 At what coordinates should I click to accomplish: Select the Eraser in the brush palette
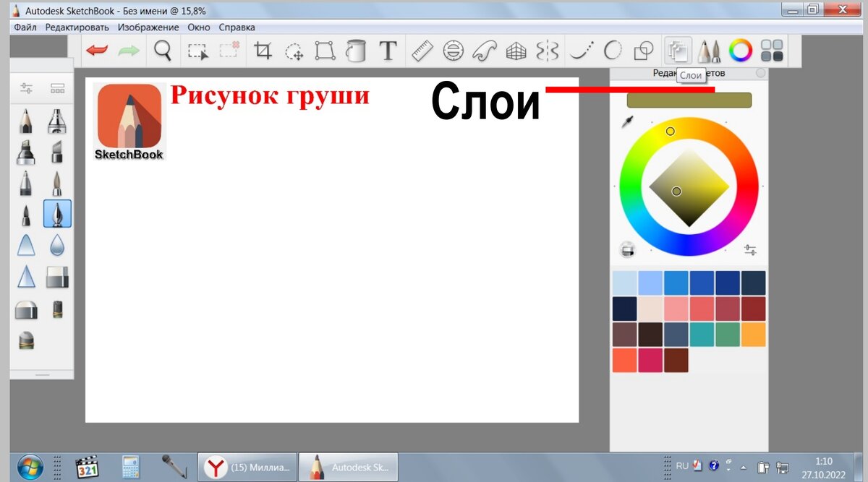58,278
